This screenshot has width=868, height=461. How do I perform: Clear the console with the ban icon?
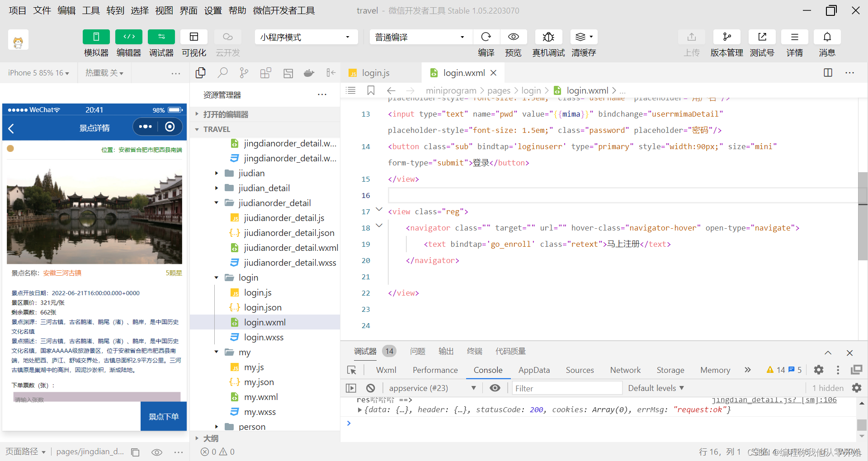pyautogui.click(x=371, y=388)
